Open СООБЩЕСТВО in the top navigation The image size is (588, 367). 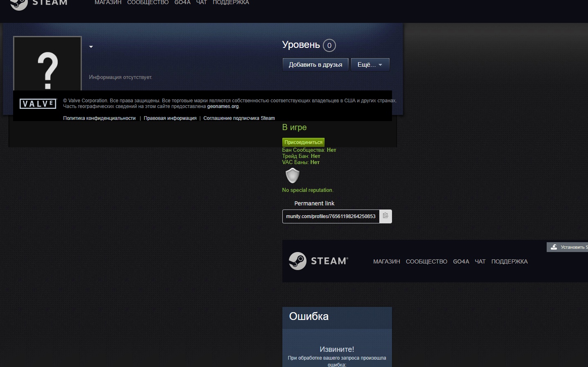tap(148, 2)
